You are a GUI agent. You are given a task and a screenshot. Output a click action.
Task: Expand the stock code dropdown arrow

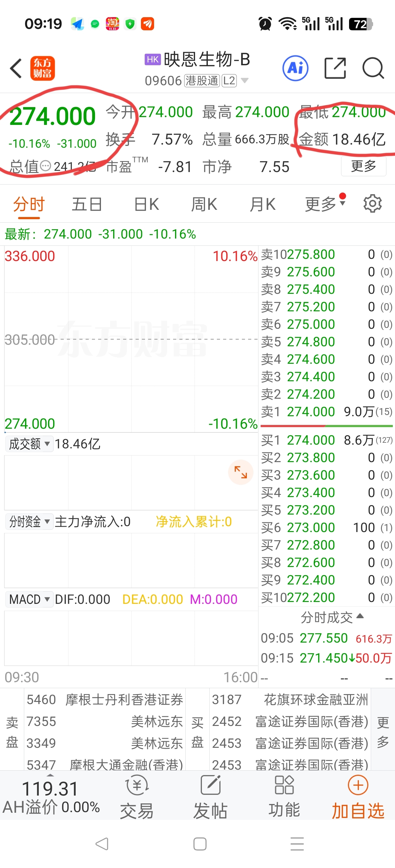point(245,81)
